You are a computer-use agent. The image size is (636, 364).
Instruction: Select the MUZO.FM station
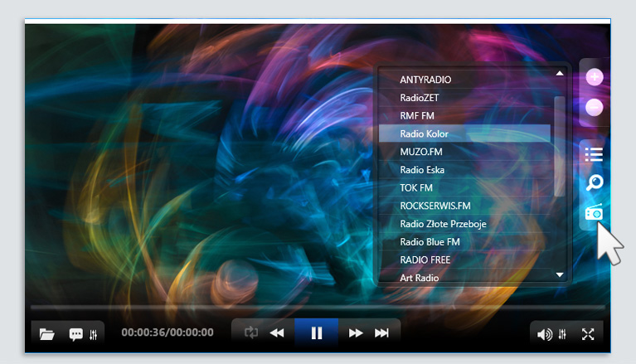[464, 152]
